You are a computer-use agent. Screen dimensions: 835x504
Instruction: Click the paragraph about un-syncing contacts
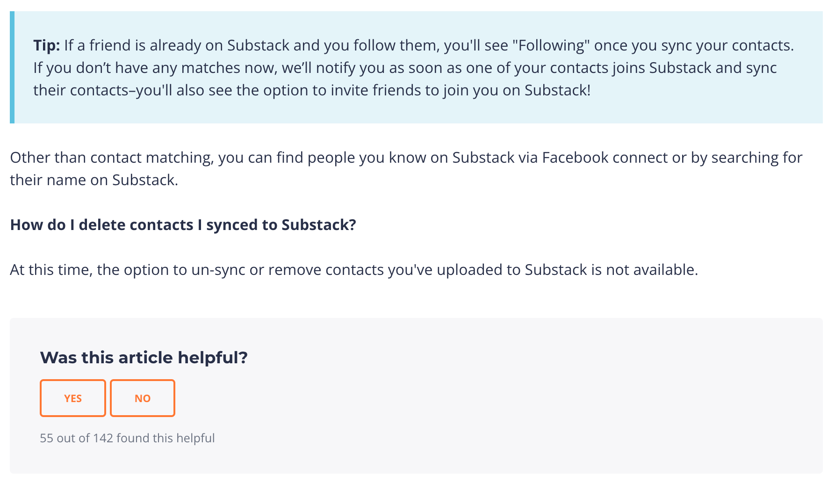[353, 269]
